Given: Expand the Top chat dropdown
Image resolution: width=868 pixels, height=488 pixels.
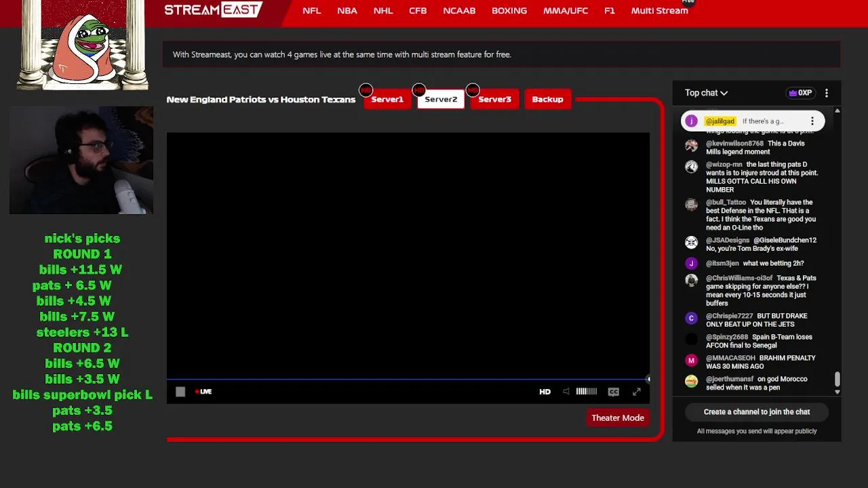Looking at the screenshot, I should coord(706,93).
